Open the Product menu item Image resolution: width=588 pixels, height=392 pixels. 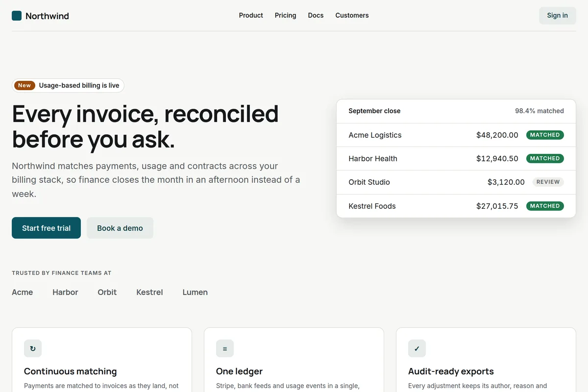[251, 15]
